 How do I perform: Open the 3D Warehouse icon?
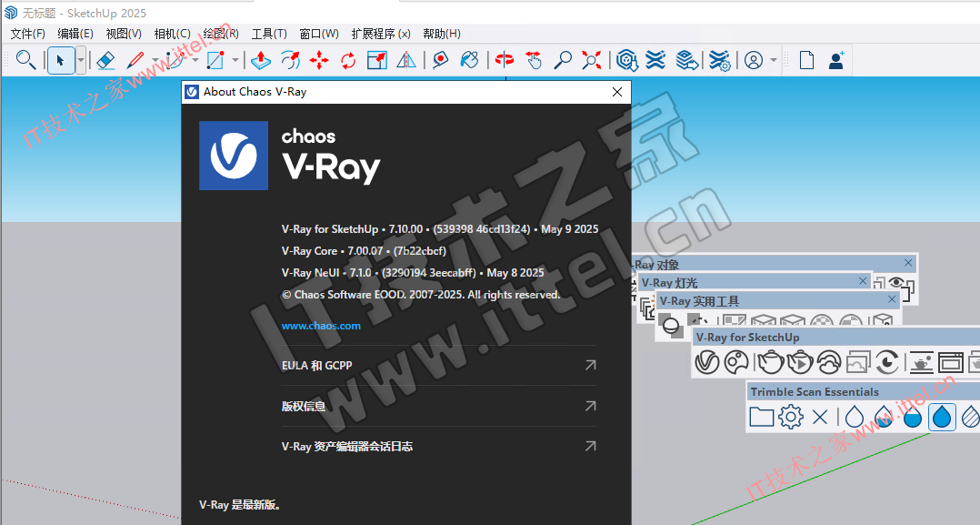(x=626, y=60)
